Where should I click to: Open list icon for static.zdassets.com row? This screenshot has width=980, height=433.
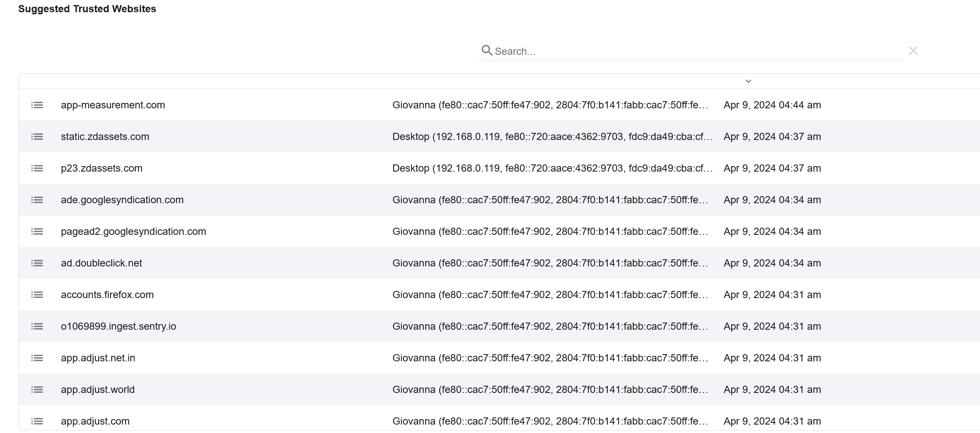click(x=37, y=137)
